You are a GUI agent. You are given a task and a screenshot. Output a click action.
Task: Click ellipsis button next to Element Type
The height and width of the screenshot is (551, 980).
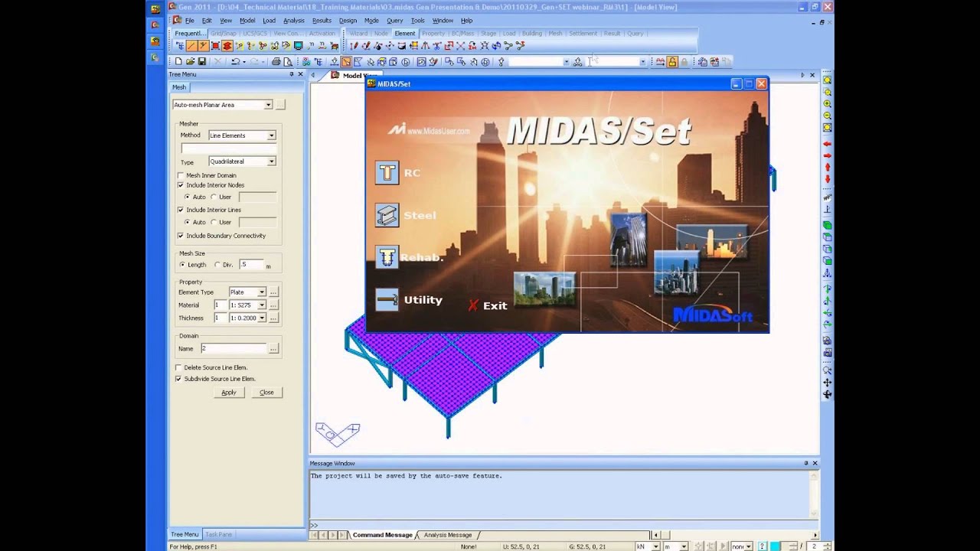273,292
